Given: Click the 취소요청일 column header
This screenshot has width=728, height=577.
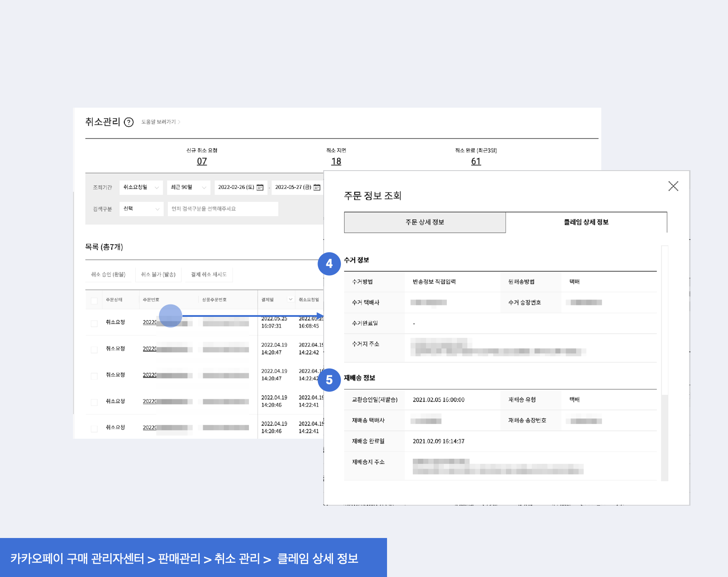Looking at the screenshot, I should [x=309, y=300].
